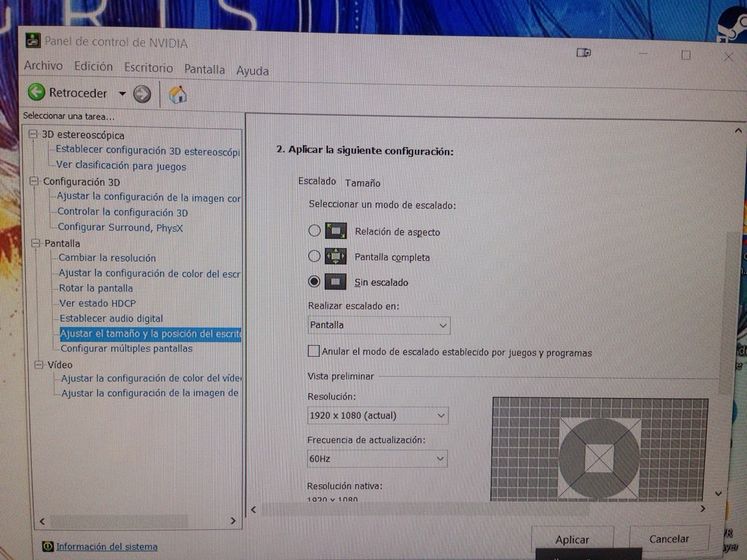The image size is (747, 560).
Task: Switch to the Tamaño tab
Action: tap(362, 183)
